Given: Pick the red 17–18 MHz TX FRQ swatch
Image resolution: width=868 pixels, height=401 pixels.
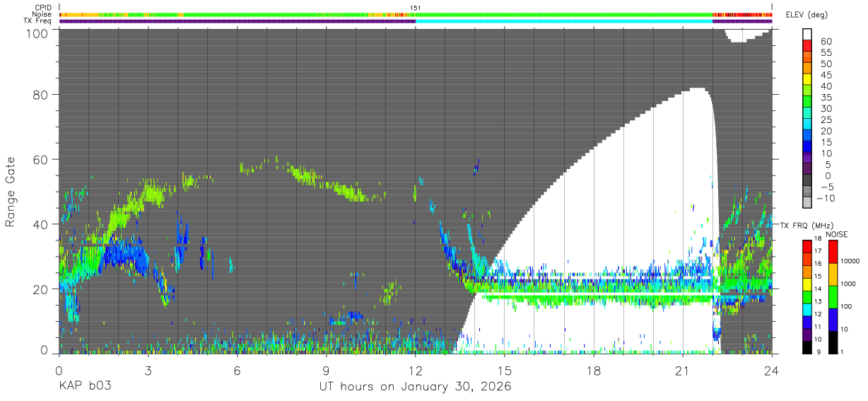Looking at the screenshot, I should pos(807,246).
